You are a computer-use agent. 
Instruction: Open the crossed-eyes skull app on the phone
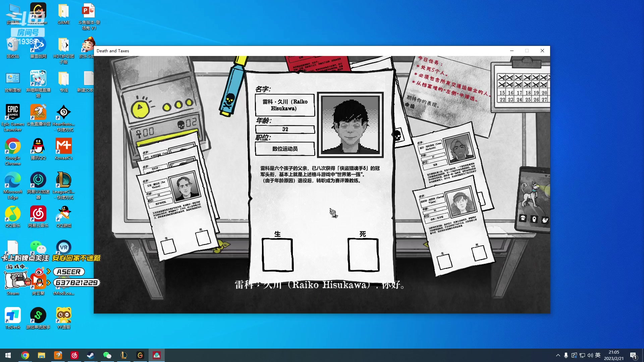coord(534,219)
